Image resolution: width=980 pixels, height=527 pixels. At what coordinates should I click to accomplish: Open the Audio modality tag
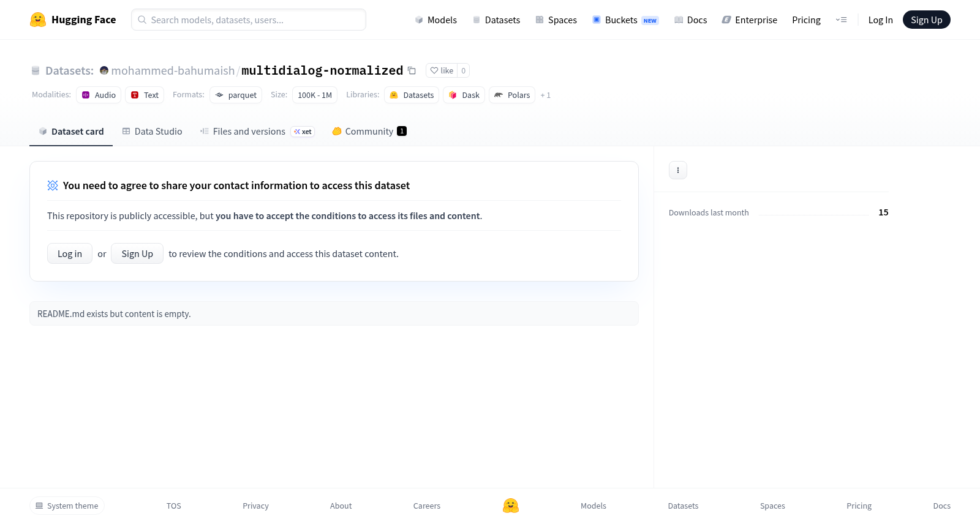tap(99, 95)
